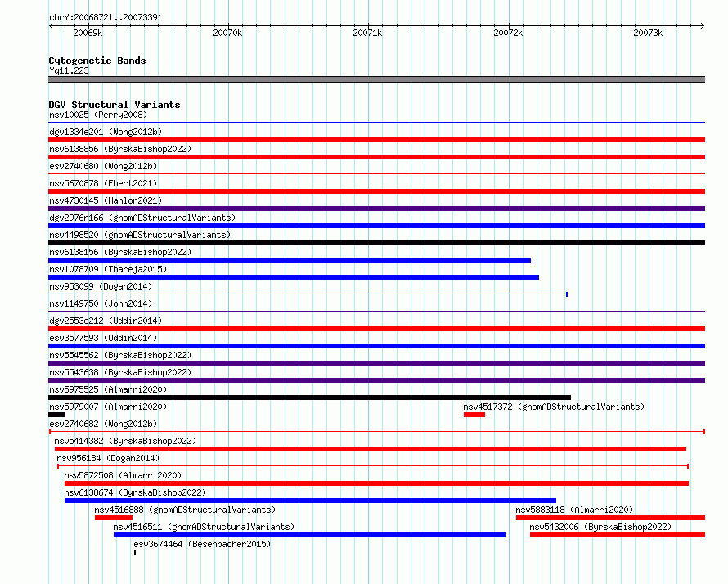The image size is (728, 584).
Task: Select the nsv5975525 black variant bar
Action: coord(310,398)
